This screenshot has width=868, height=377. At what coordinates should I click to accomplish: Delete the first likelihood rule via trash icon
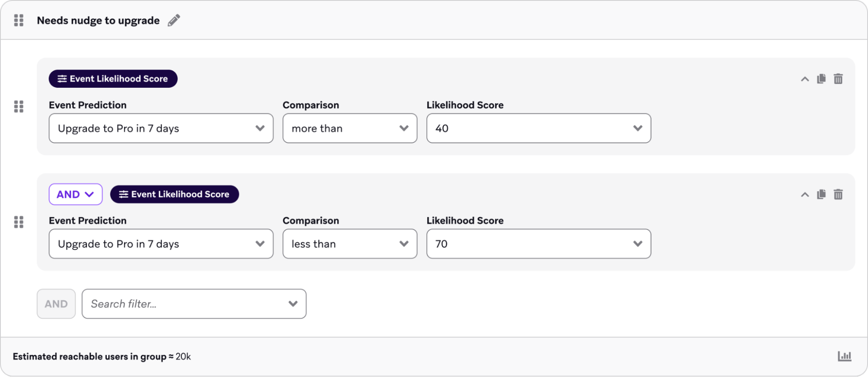click(x=838, y=79)
